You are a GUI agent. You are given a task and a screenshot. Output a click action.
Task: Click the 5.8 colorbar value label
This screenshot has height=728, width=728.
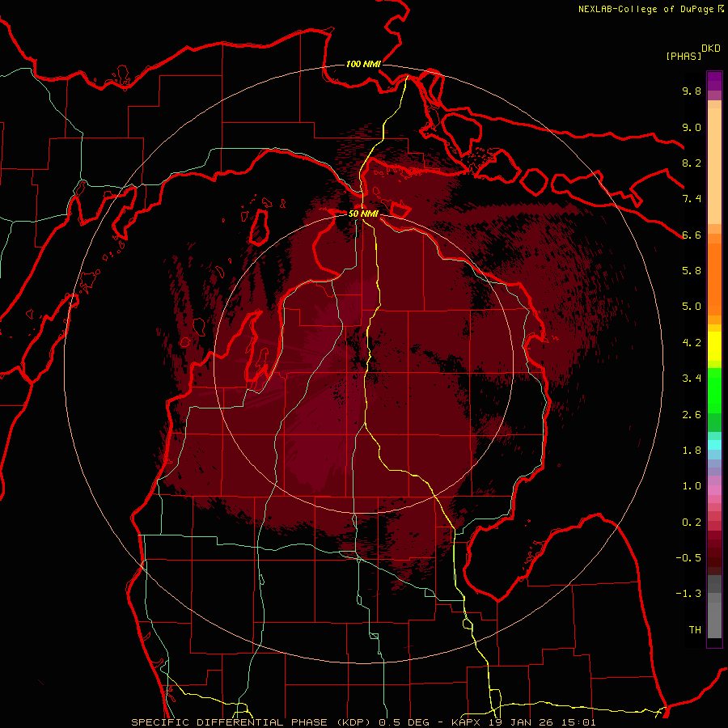coord(692,271)
